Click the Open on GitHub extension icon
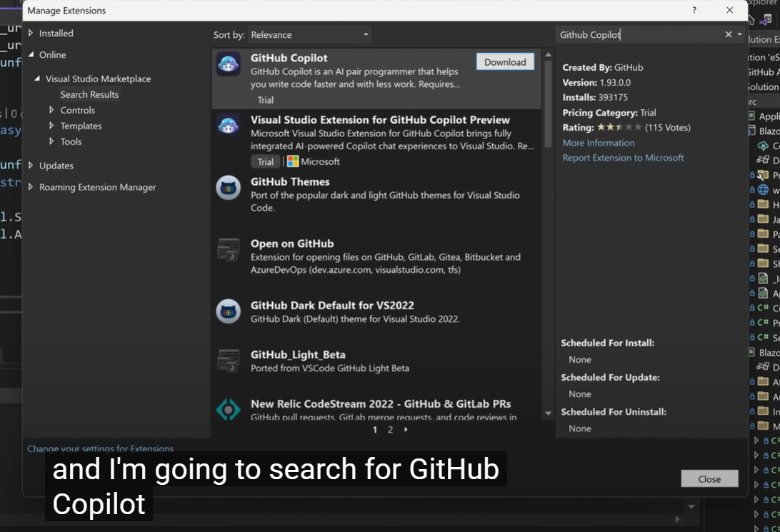The width and height of the screenshot is (780, 532). 228,250
